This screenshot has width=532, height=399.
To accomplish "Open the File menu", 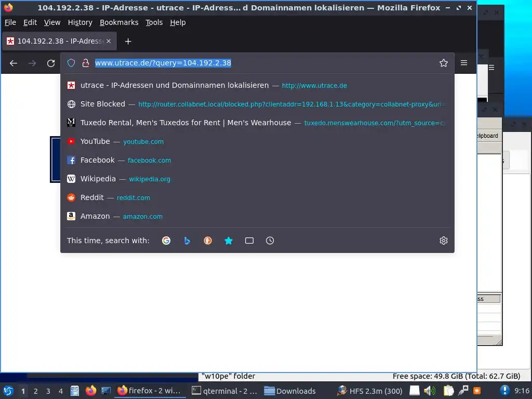I will pos(10,22).
